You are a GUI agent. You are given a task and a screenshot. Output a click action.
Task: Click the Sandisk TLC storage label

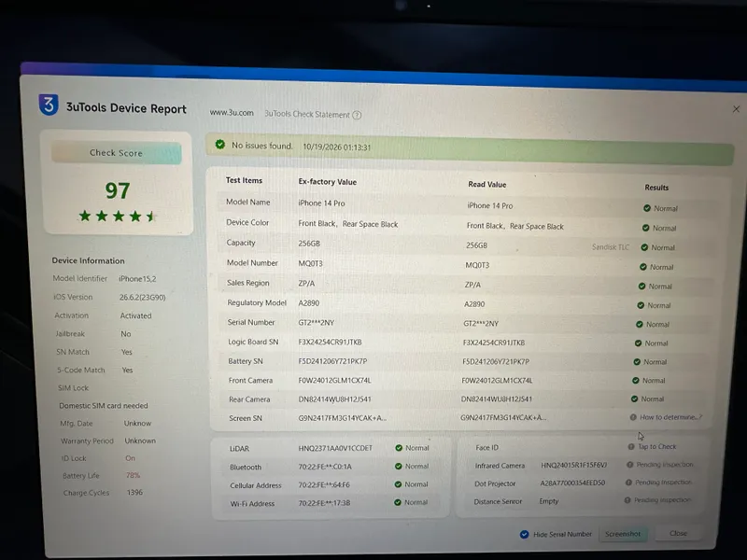(x=611, y=247)
